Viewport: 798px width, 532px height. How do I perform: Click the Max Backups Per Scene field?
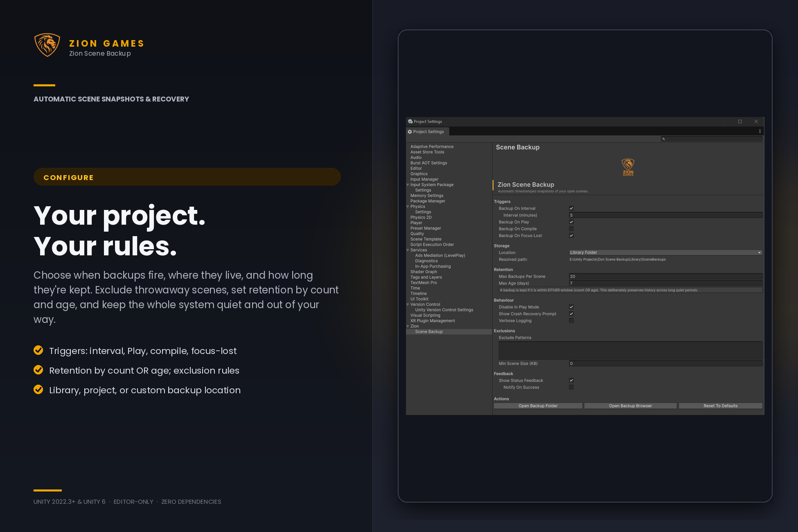665,277
